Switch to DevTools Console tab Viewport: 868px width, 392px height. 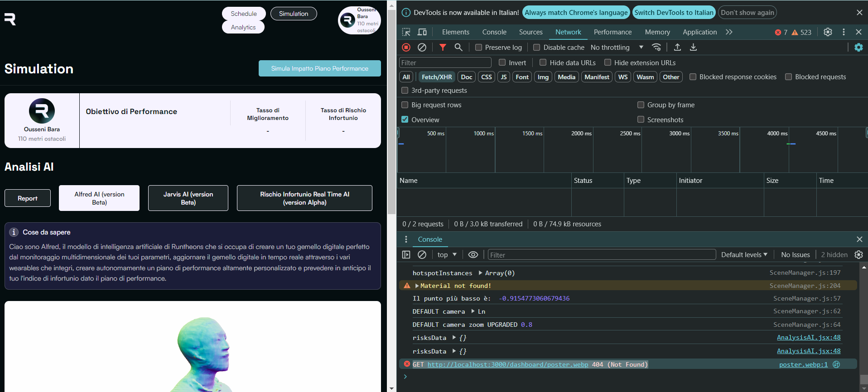tap(494, 32)
